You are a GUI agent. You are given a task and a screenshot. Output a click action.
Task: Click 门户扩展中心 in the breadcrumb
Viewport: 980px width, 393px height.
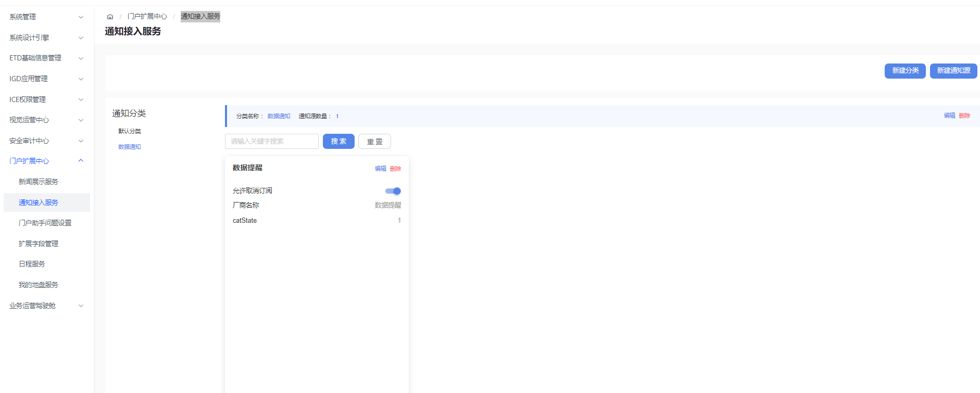tap(147, 17)
